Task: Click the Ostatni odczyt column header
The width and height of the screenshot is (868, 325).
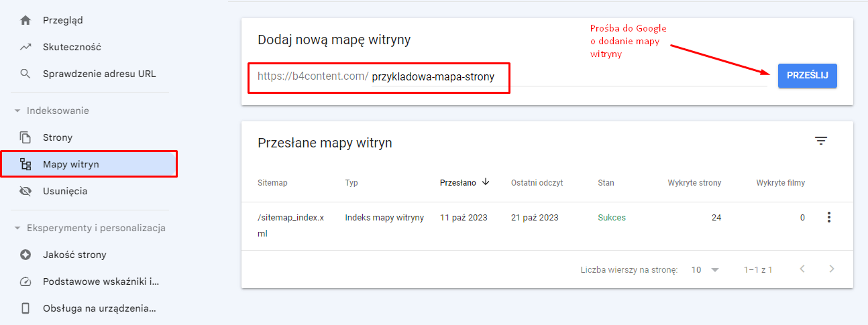Action: tap(537, 182)
